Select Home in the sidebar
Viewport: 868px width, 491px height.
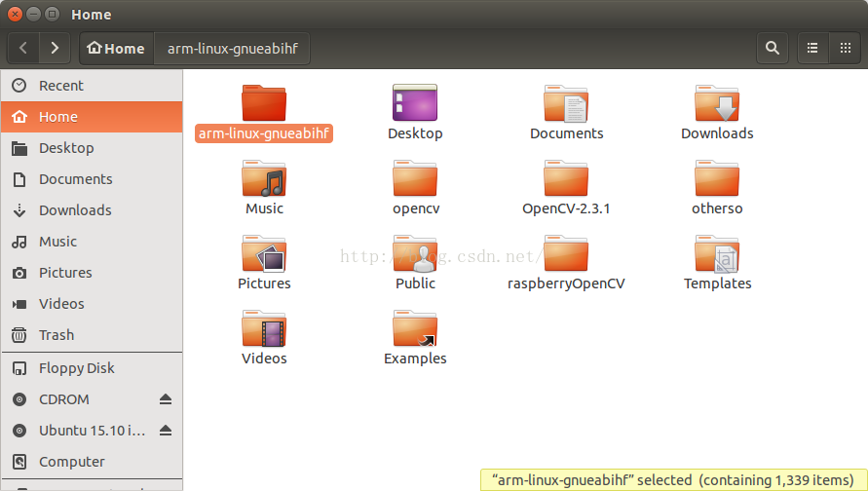(x=92, y=117)
